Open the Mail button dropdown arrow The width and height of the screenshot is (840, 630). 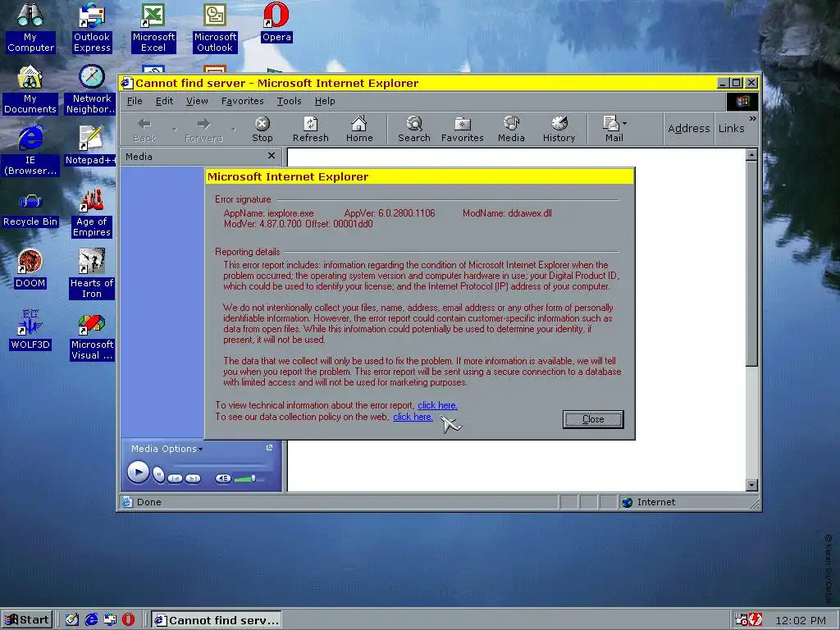coord(624,124)
